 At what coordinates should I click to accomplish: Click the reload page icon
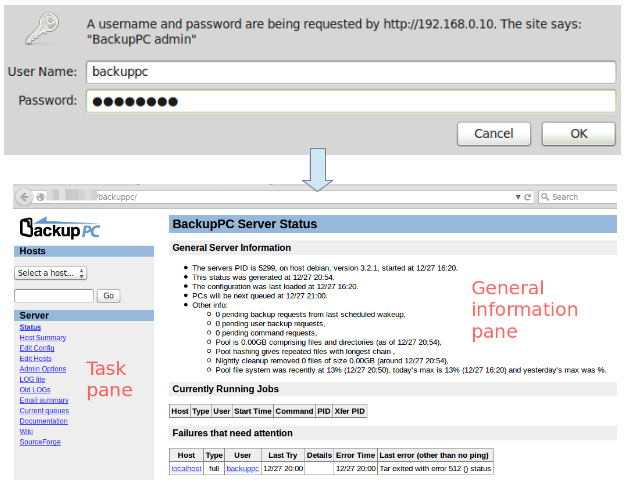click(527, 197)
